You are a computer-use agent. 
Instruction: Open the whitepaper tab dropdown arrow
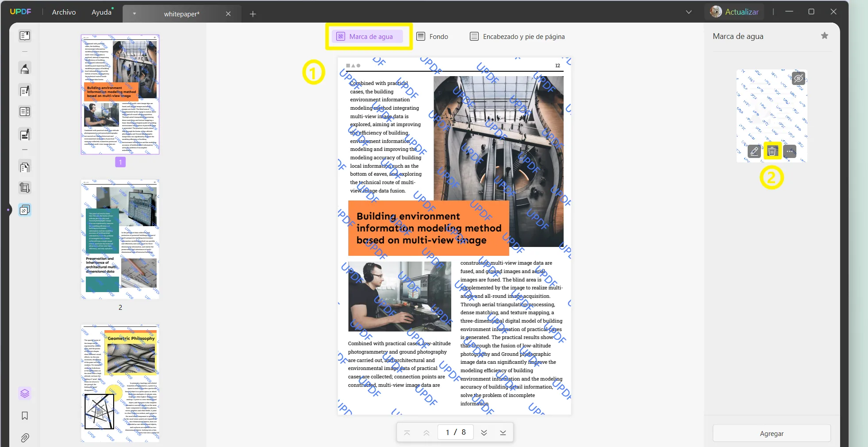(134, 14)
